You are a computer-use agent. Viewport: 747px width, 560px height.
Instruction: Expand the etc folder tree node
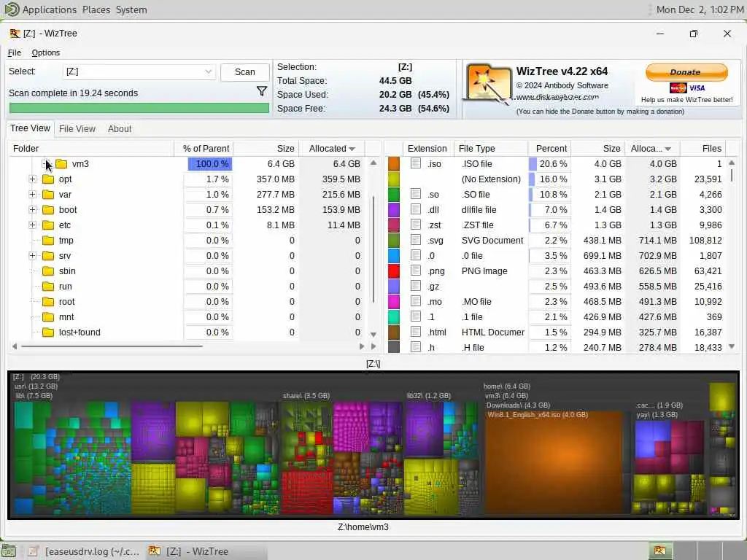(x=32, y=225)
